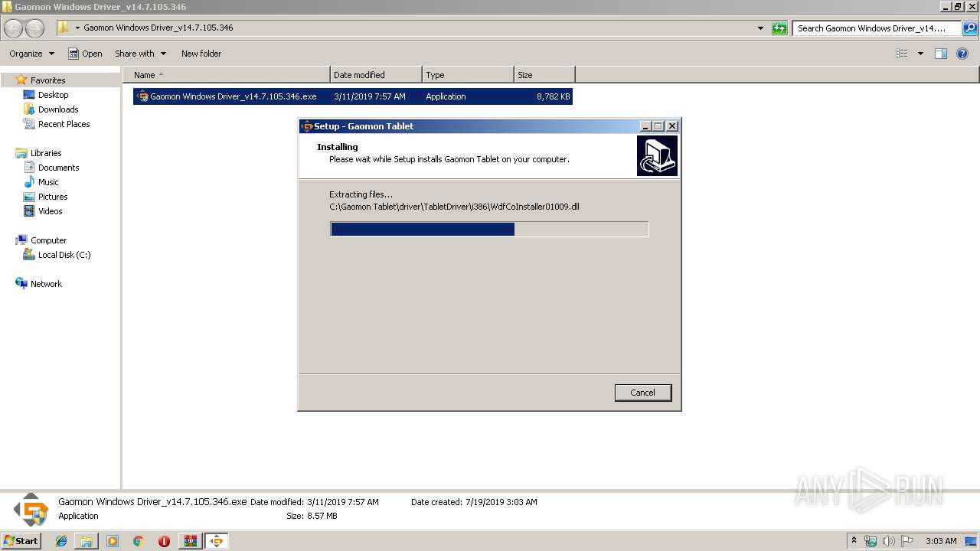Click the Application type cell
This screenshot has height=551, width=980.
446,96
